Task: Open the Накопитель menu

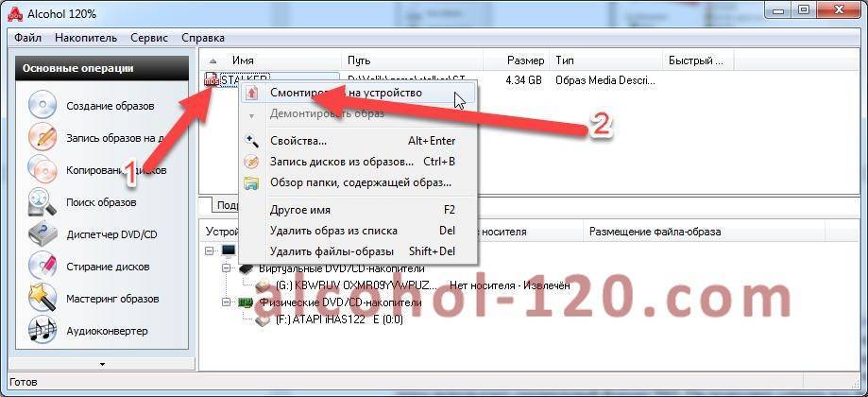Action: [x=86, y=38]
